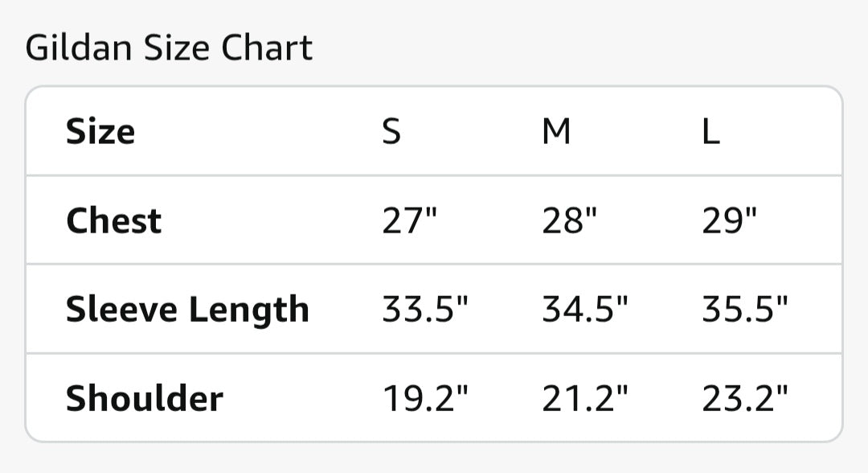Click the 35.5" sleeve length value
868x473 pixels.
click(x=744, y=310)
